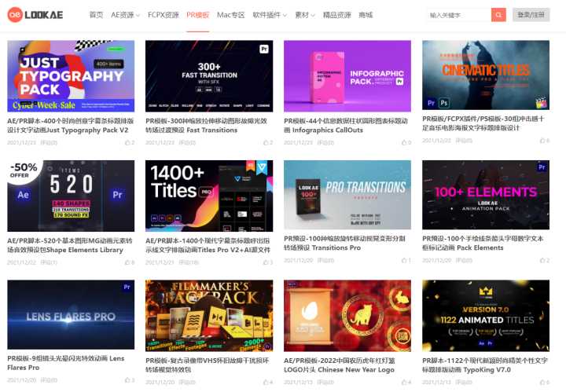Open the 商城 nav item
Viewport: 566px width, 392px height.
pyautogui.click(x=366, y=15)
